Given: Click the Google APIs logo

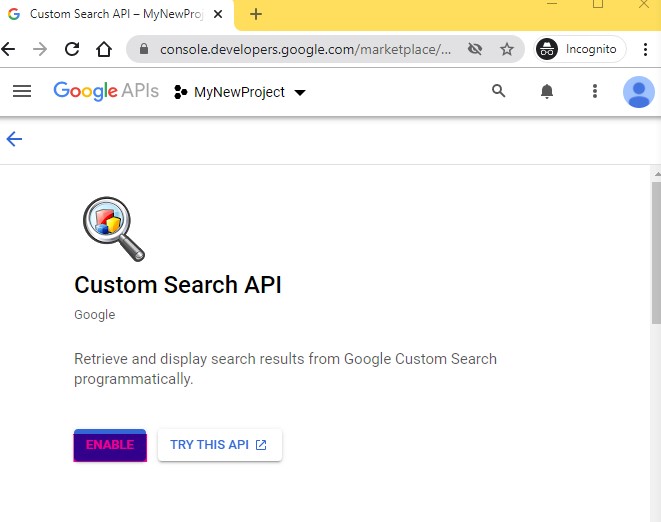Looking at the screenshot, I should [106, 92].
